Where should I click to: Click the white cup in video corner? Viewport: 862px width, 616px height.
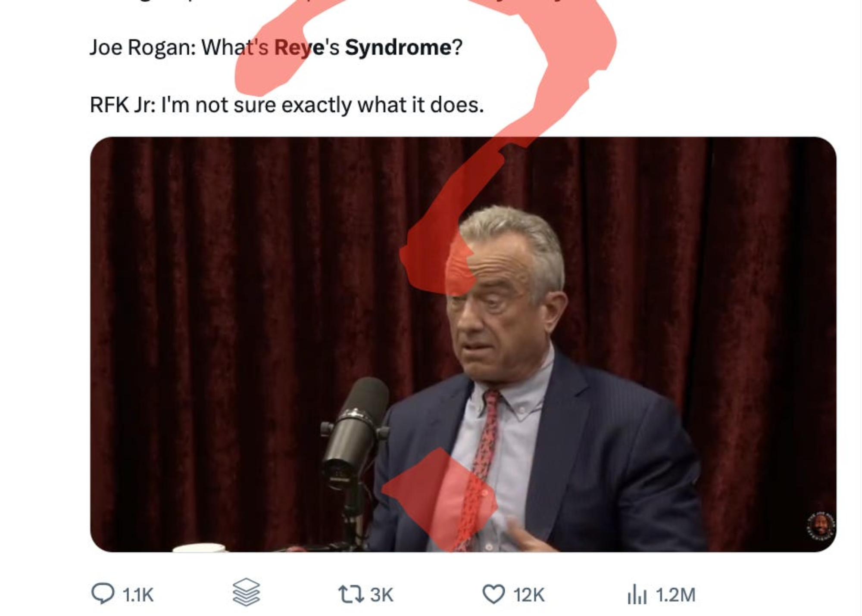click(x=199, y=548)
